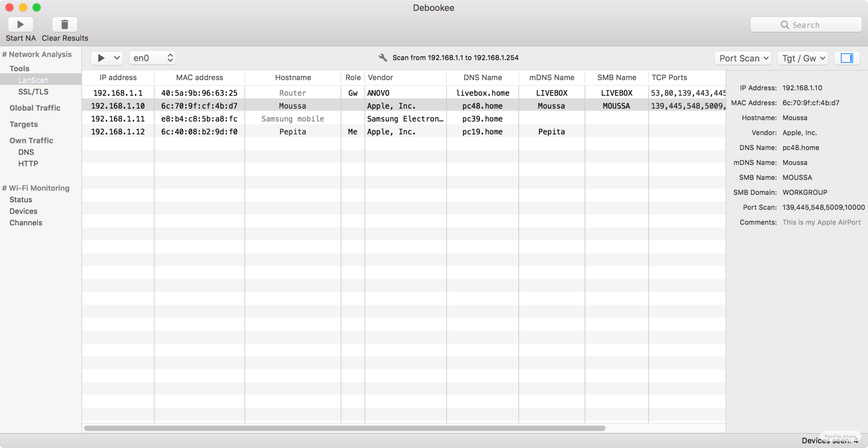Toggle the details side panel button
This screenshot has width=868, height=448.
click(846, 58)
